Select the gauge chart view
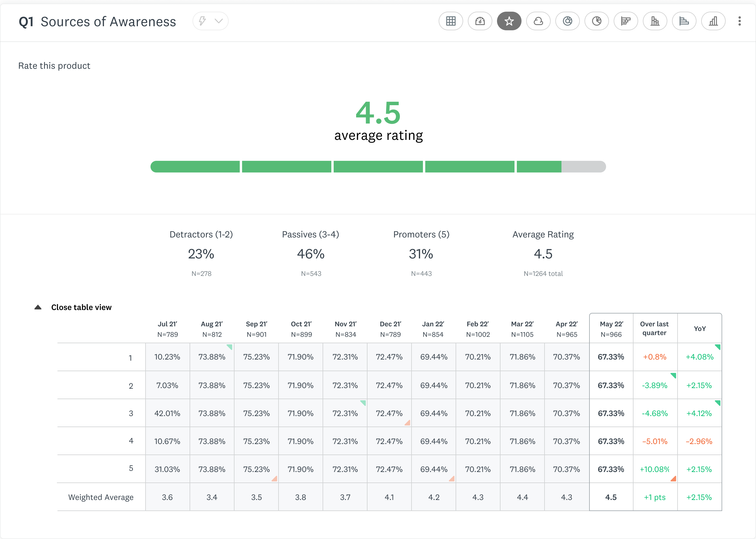 (480, 21)
